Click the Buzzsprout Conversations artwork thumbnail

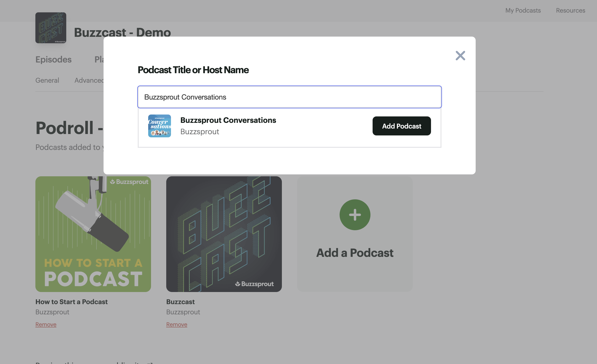(x=159, y=126)
